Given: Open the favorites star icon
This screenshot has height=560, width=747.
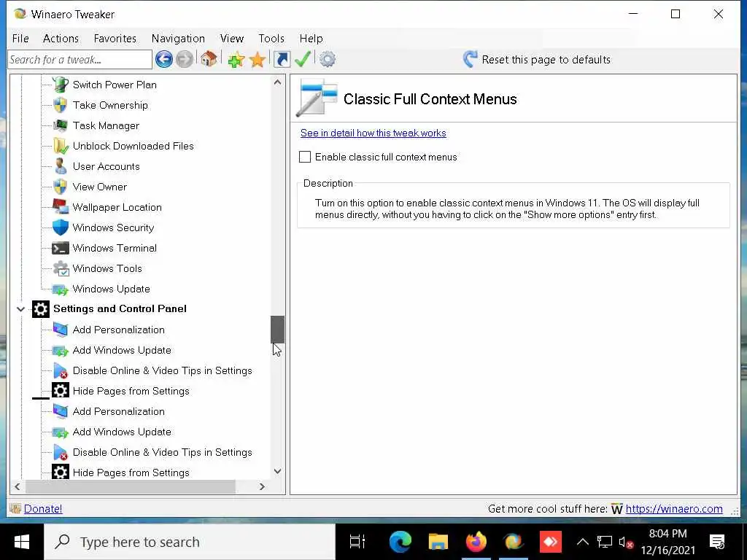Looking at the screenshot, I should coord(258,60).
